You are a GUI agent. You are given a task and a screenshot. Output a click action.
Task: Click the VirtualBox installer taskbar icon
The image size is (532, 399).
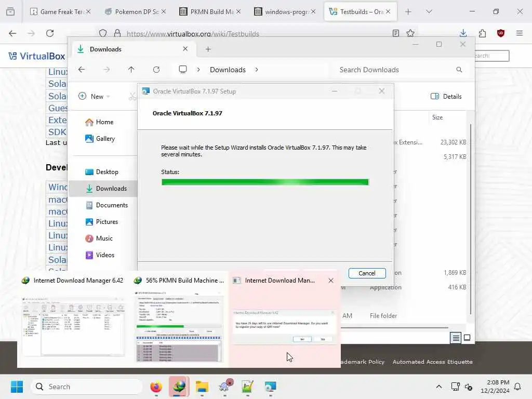(270, 387)
